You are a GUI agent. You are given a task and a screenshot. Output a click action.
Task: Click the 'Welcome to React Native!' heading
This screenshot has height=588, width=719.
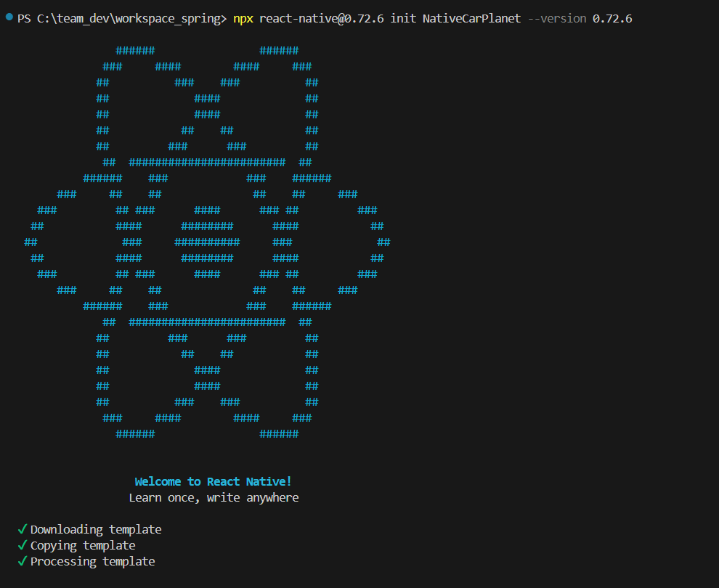(214, 482)
